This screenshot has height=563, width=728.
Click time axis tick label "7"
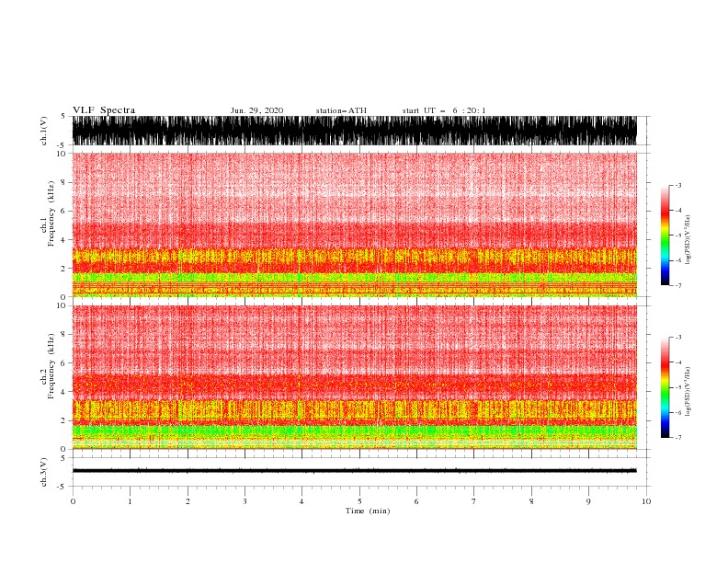tap(474, 501)
